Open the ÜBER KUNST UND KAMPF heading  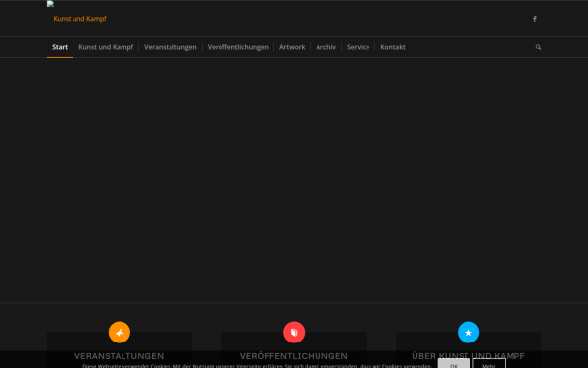pos(468,356)
